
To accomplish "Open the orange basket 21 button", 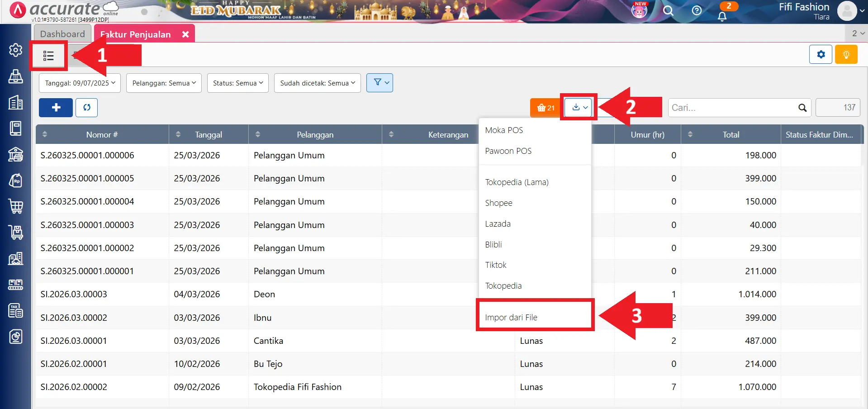I will [545, 108].
